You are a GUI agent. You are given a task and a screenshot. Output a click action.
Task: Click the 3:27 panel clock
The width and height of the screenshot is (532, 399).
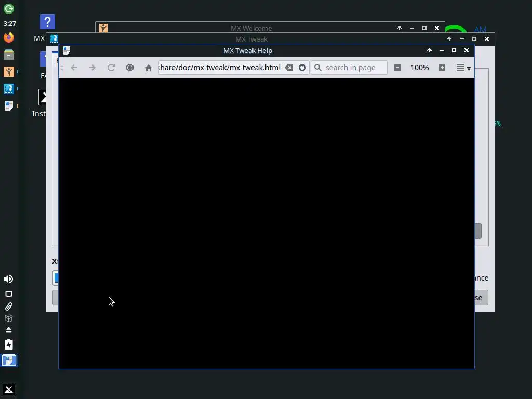coord(9,24)
